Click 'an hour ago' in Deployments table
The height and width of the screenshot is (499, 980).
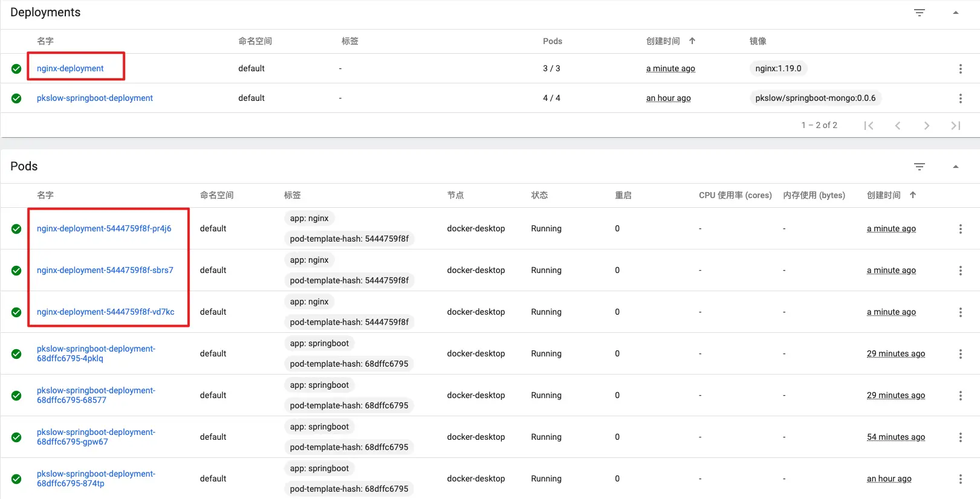(x=668, y=98)
